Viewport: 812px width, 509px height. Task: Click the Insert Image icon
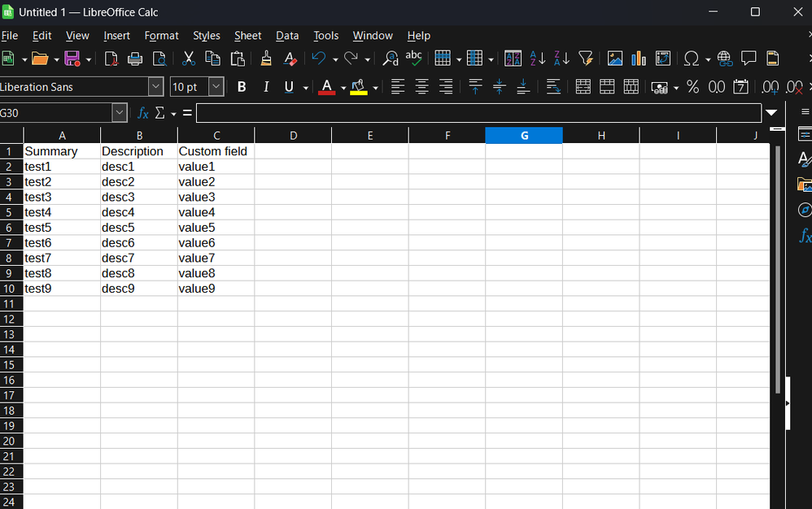pyautogui.click(x=615, y=59)
